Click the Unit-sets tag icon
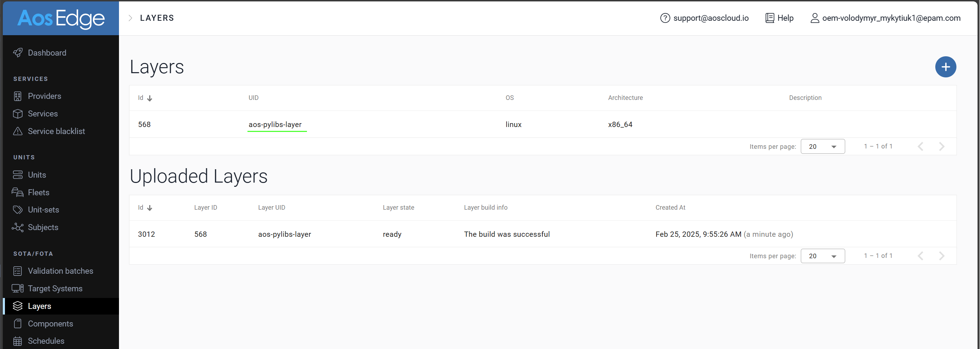The height and width of the screenshot is (349, 980). click(x=18, y=210)
